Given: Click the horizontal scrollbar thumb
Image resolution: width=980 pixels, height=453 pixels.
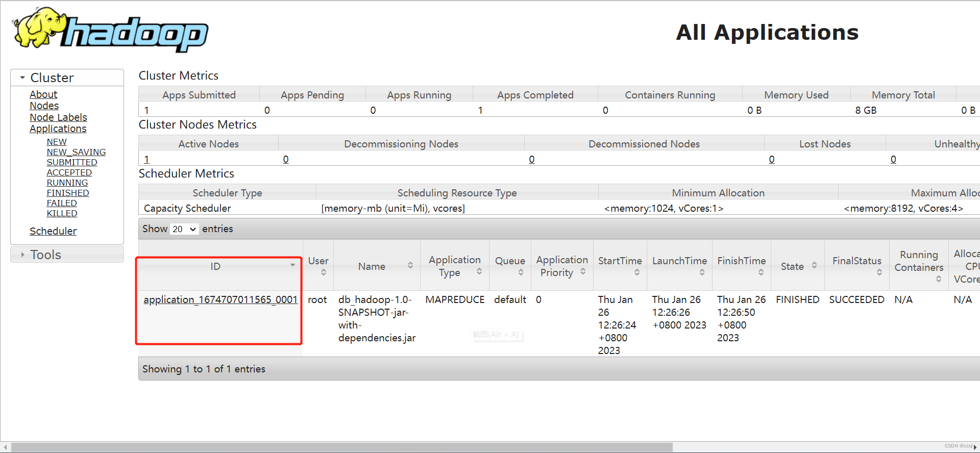Looking at the screenshot, I should [342, 447].
